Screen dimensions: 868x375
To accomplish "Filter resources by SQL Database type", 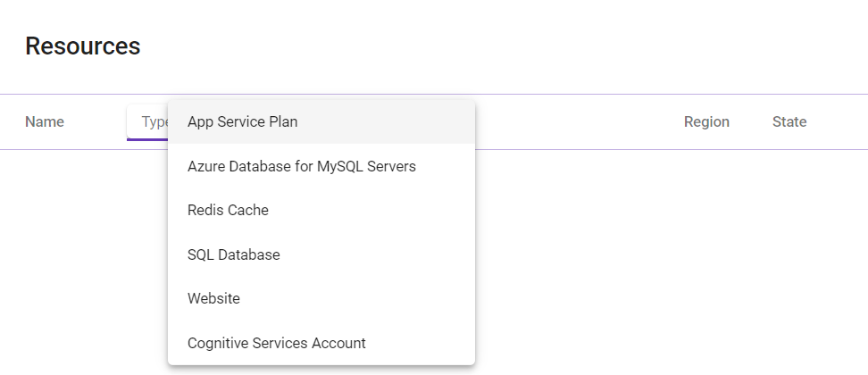I will click(x=233, y=254).
